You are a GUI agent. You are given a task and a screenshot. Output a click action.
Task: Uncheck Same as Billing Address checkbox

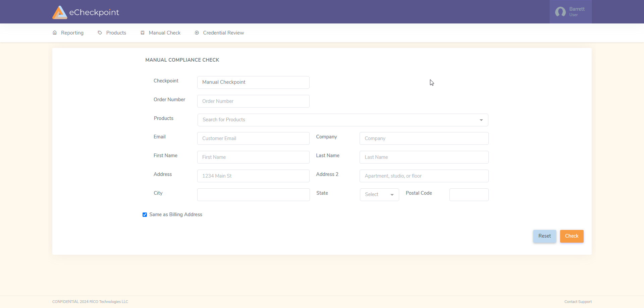(145, 215)
